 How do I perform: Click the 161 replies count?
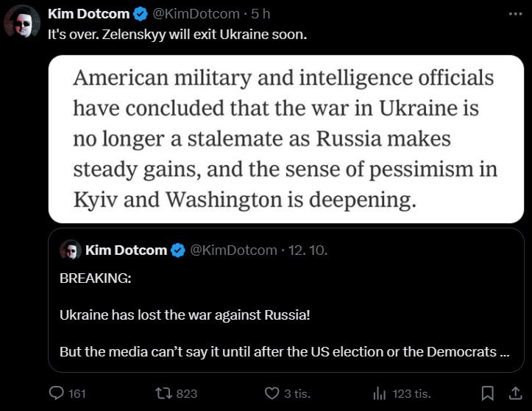[x=77, y=393]
